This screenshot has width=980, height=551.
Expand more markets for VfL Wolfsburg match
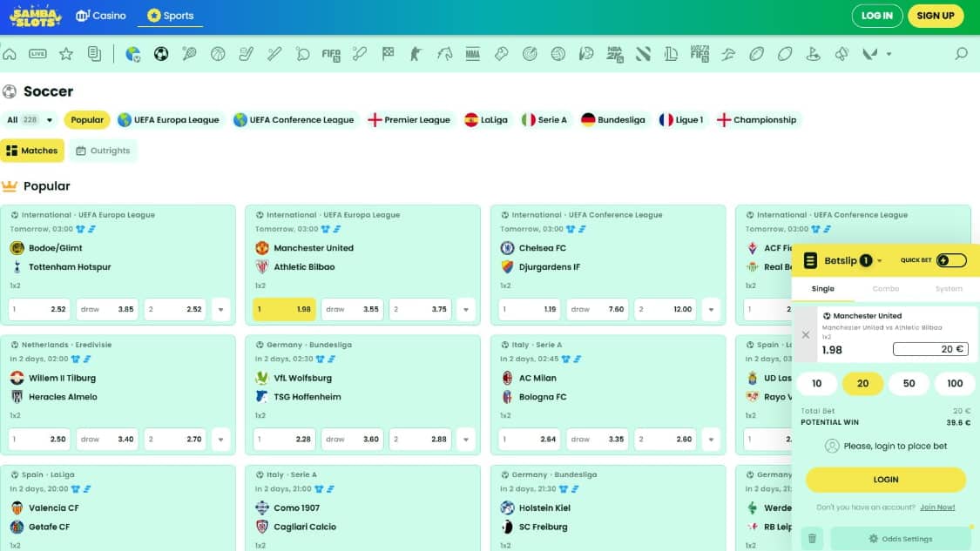tap(466, 440)
